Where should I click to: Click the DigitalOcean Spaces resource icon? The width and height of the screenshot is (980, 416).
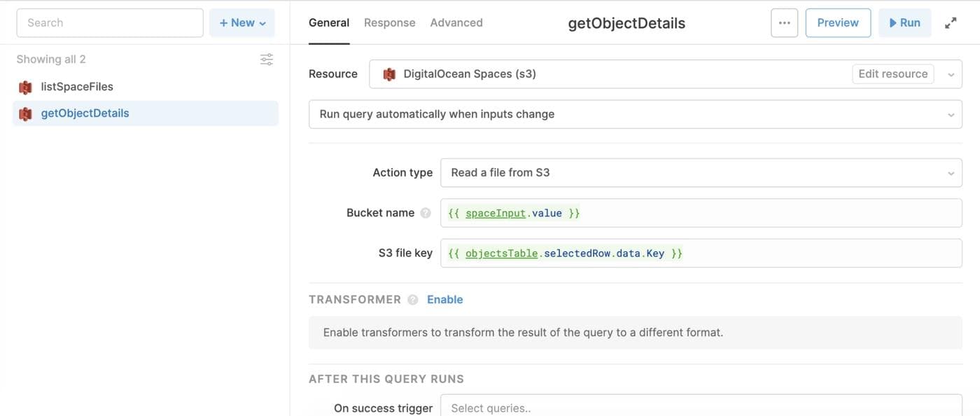(x=389, y=74)
